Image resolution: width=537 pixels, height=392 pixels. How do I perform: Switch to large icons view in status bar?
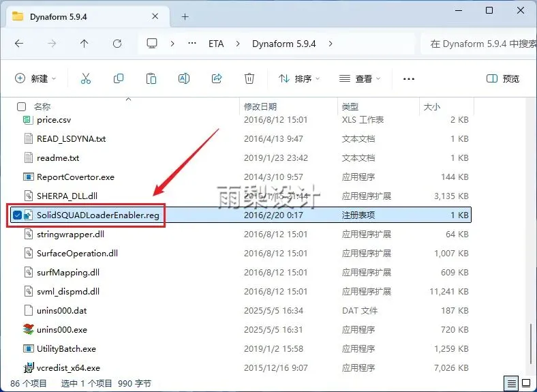(x=526, y=383)
